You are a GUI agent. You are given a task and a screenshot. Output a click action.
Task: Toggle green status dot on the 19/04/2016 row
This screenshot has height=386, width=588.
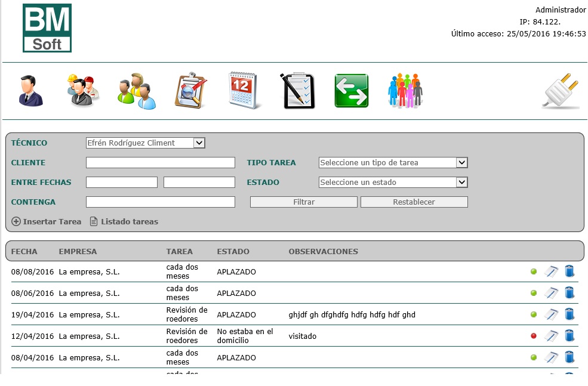534,314
